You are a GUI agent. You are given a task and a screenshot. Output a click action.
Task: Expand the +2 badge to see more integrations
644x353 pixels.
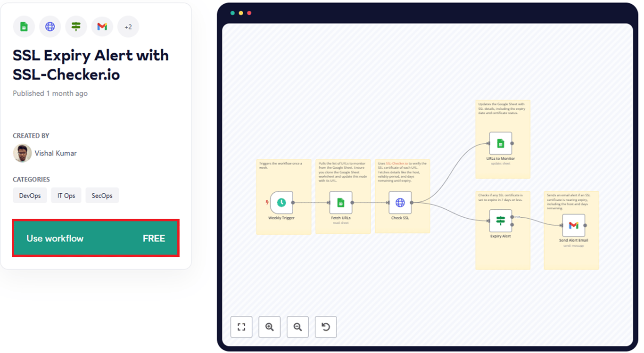[x=128, y=26]
